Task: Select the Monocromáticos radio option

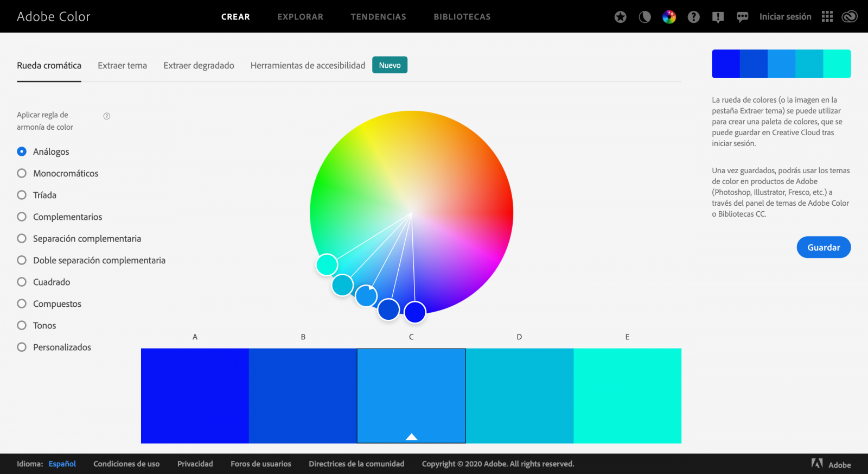Action: click(x=22, y=173)
